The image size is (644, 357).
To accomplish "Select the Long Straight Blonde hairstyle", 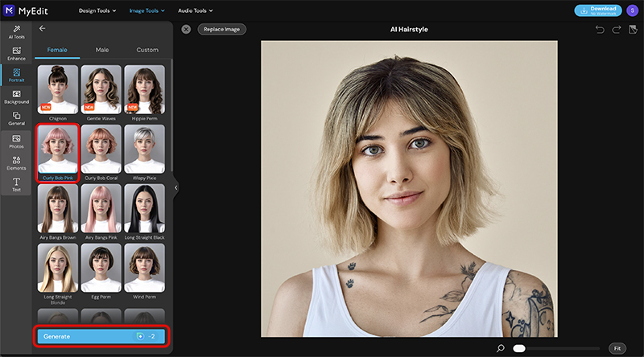I will 57,268.
